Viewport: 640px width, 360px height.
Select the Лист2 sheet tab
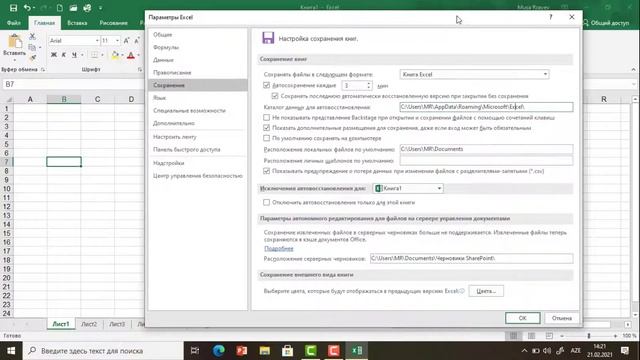coord(89,324)
